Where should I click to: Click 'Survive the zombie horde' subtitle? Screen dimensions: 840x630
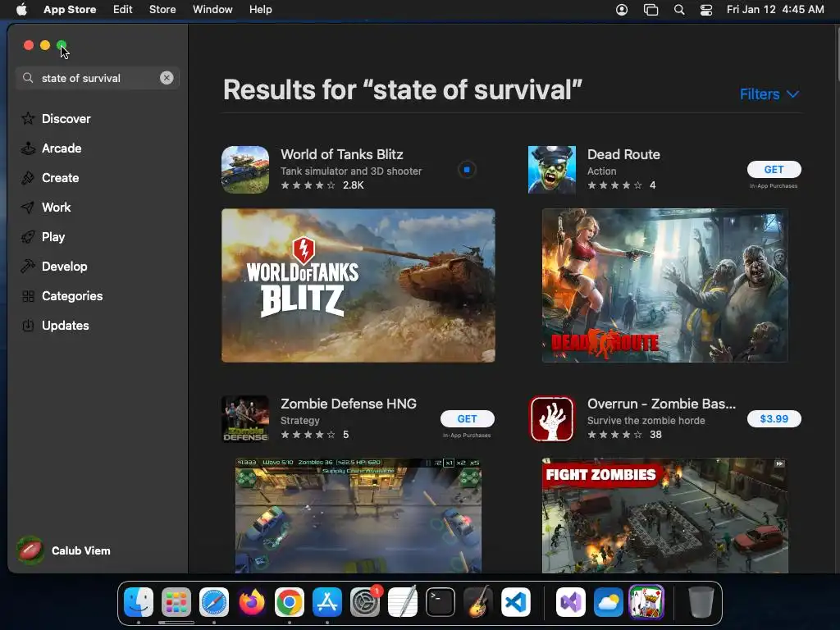point(646,421)
